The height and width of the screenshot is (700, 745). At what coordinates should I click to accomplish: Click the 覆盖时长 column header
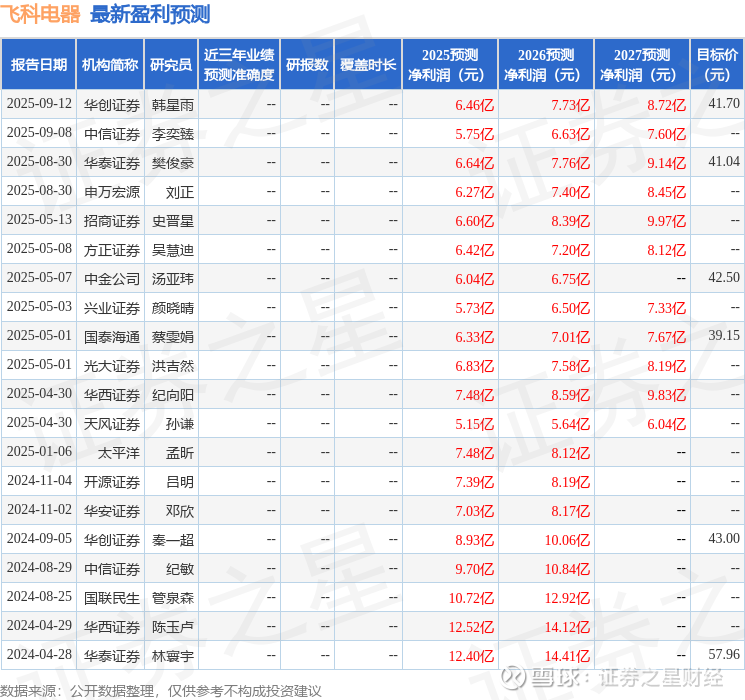(368, 65)
